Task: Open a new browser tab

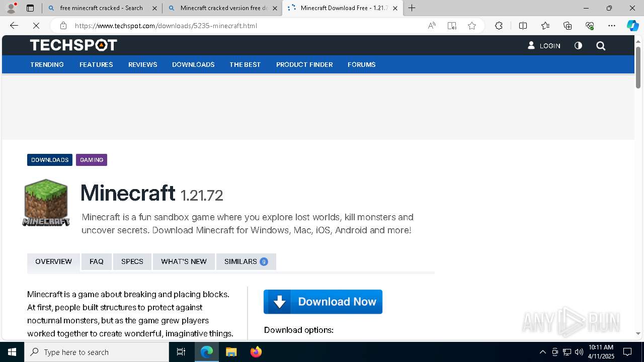Action: tap(412, 8)
